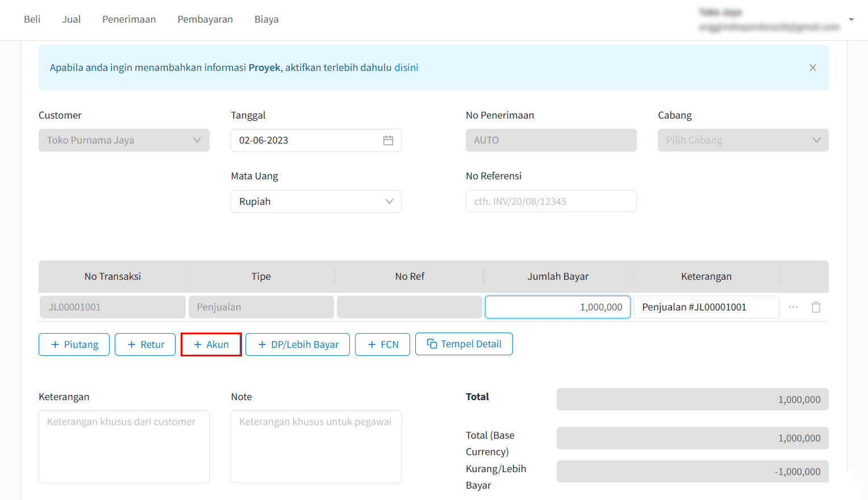Click the No Penerimaan AUTO field
This screenshot has width=868, height=500.
(551, 140)
